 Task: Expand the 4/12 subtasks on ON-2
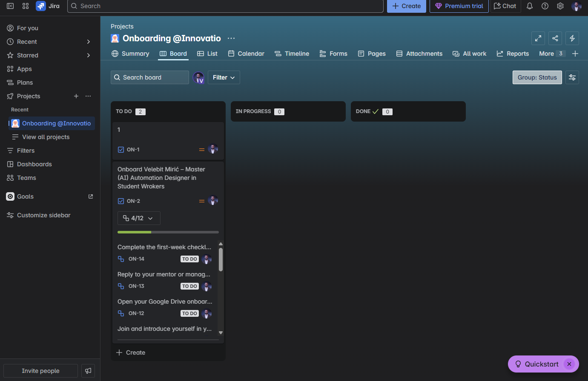click(x=139, y=218)
